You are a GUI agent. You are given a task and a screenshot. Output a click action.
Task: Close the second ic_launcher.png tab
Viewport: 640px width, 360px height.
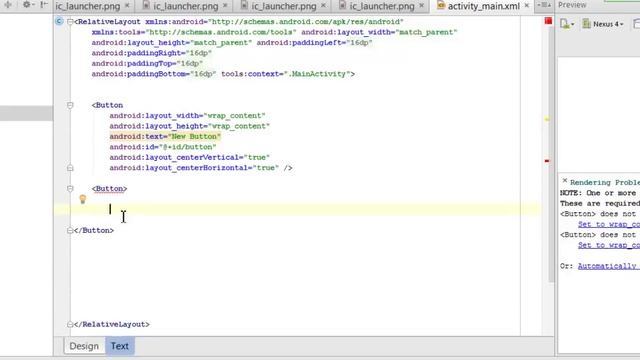pos(225,6)
